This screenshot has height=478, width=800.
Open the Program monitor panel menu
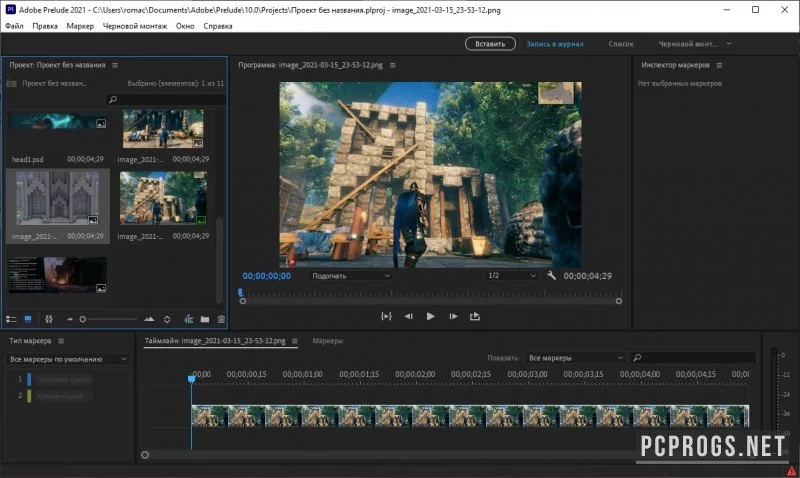392,65
